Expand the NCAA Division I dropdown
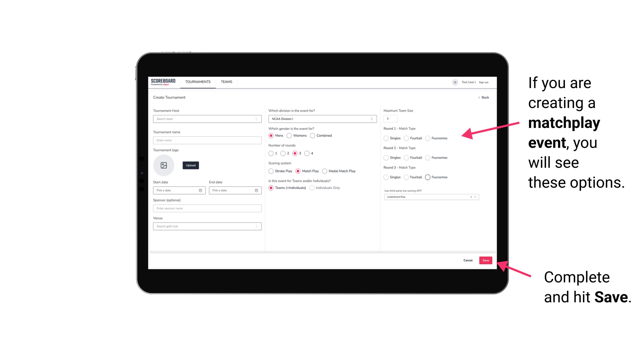This screenshot has width=644, height=346. (371, 119)
